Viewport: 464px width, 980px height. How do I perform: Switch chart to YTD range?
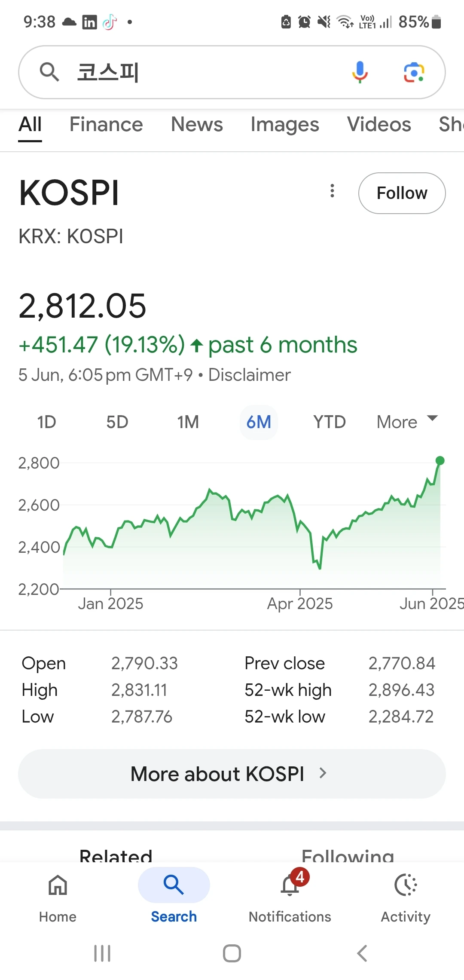[x=330, y=422]
